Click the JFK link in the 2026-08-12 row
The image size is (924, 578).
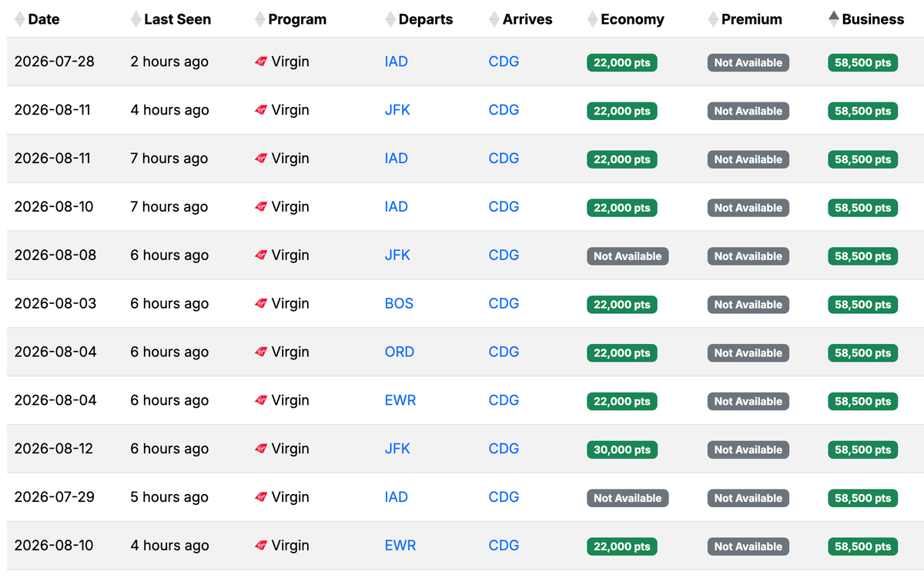[397, 449]
